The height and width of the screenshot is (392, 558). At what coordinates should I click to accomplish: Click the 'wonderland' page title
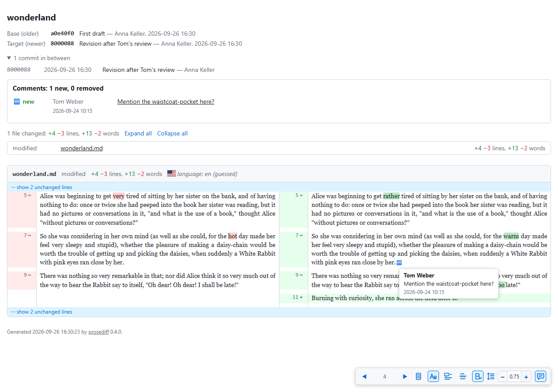click(31, 17)
